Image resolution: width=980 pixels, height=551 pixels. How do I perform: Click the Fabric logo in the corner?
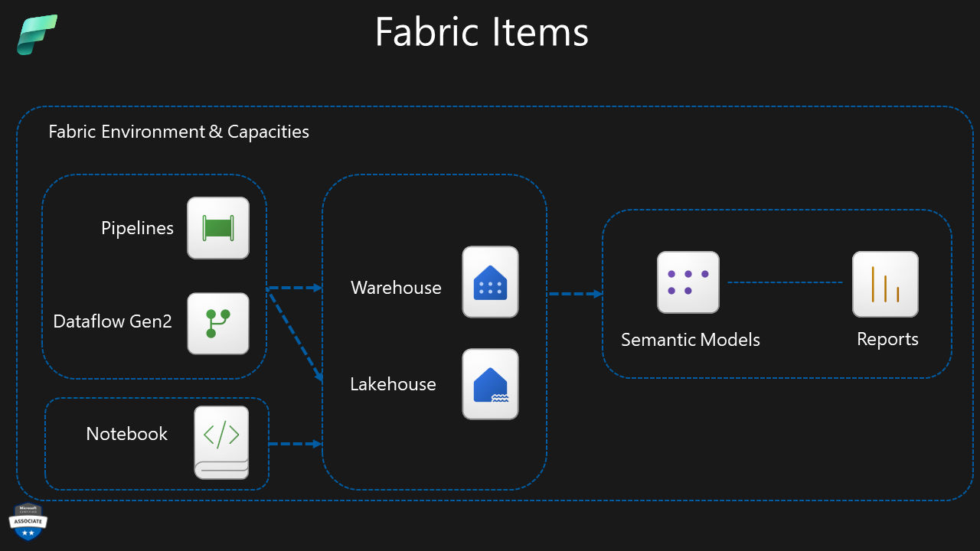pos(35,34)
